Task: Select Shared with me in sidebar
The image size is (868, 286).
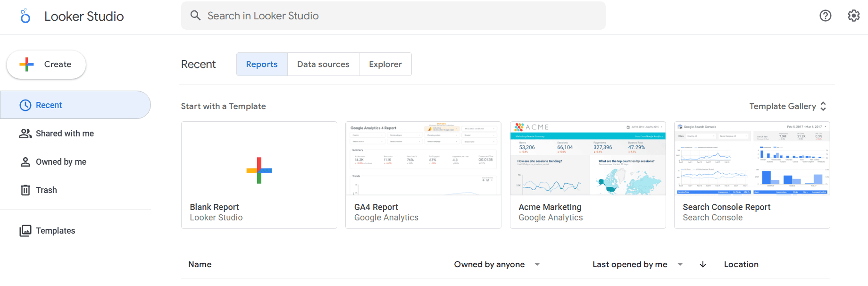Action: [75, 134]
